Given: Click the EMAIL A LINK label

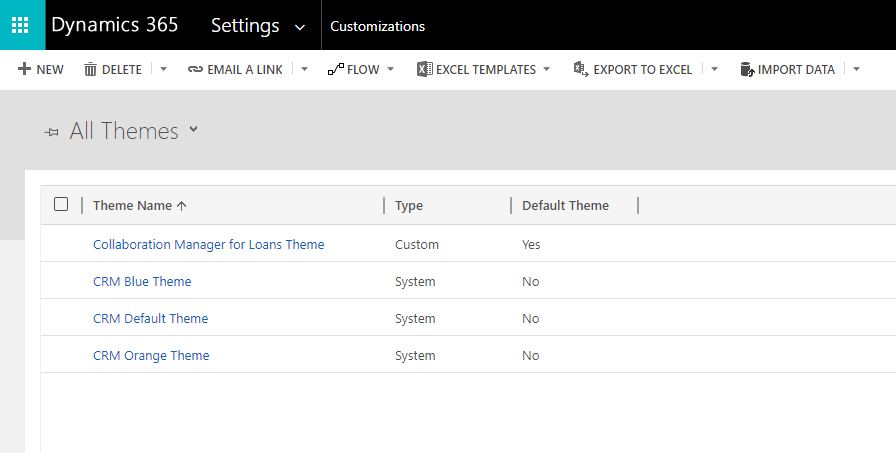Looking at the screenshot, I should pyautogui.click(x=245, y=70).
